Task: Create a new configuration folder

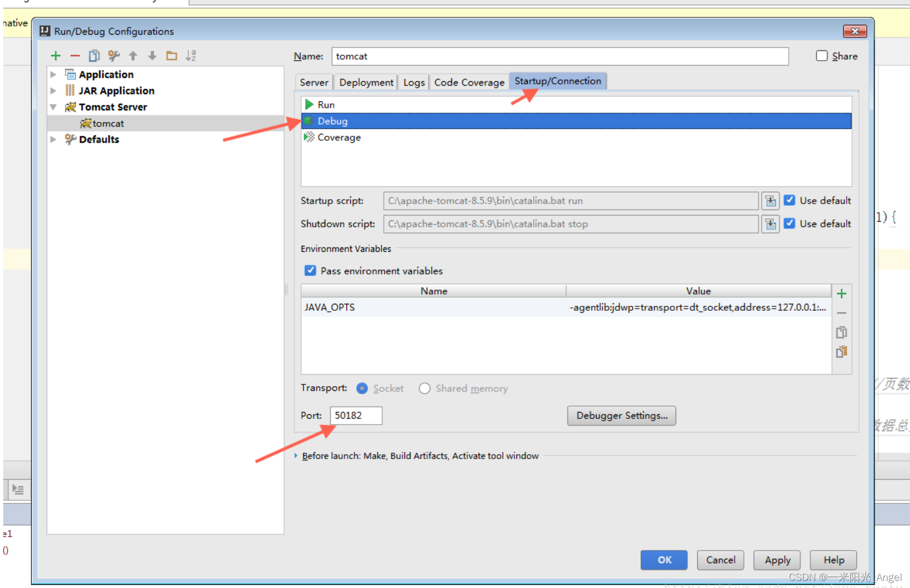Action: (x=171, y=55)
